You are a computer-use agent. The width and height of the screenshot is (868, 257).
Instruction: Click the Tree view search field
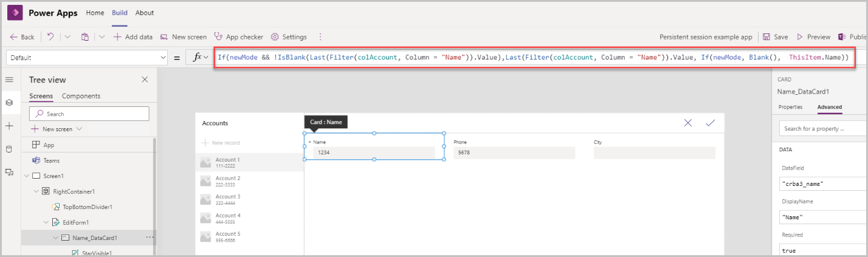(89, 114)
